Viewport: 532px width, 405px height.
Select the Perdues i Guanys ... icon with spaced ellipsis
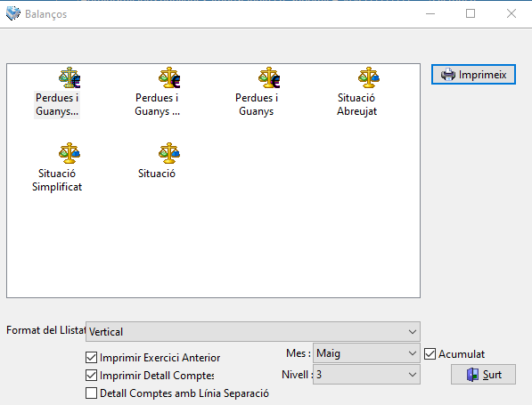(169, 77)
